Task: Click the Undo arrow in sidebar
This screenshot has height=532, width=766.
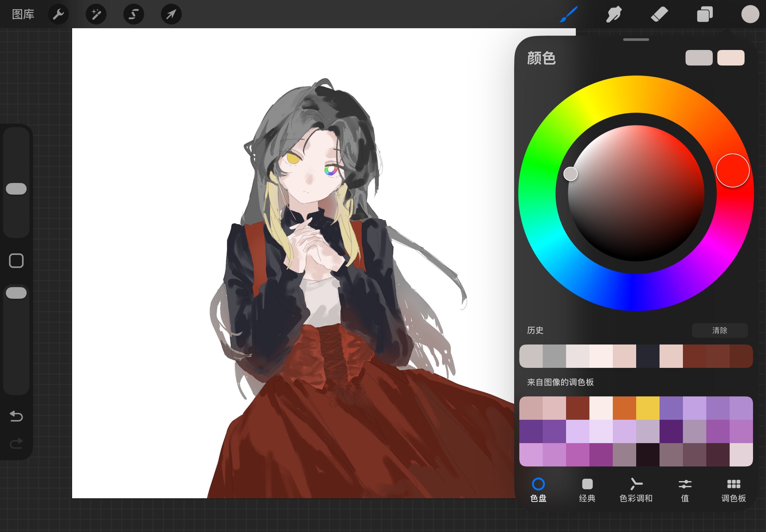Action: (16, 416)
